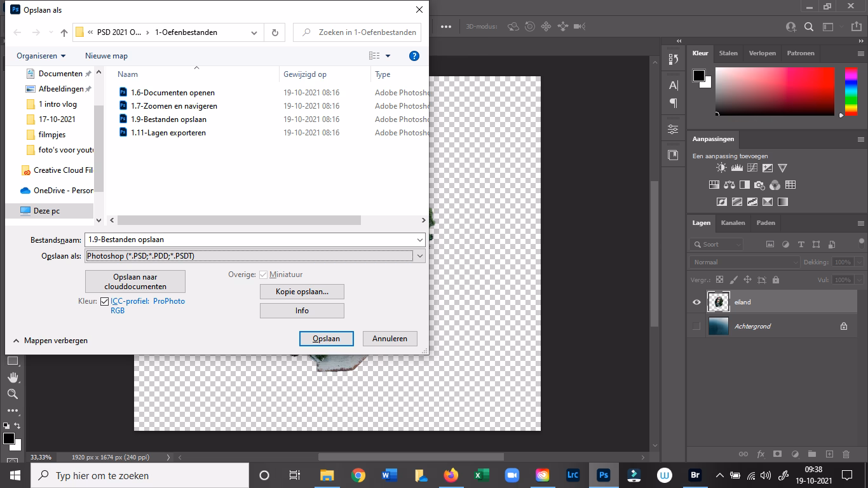Enable the Miniatuur checkbox
This screenshot has height=488, width=868.
pos(263,274)
